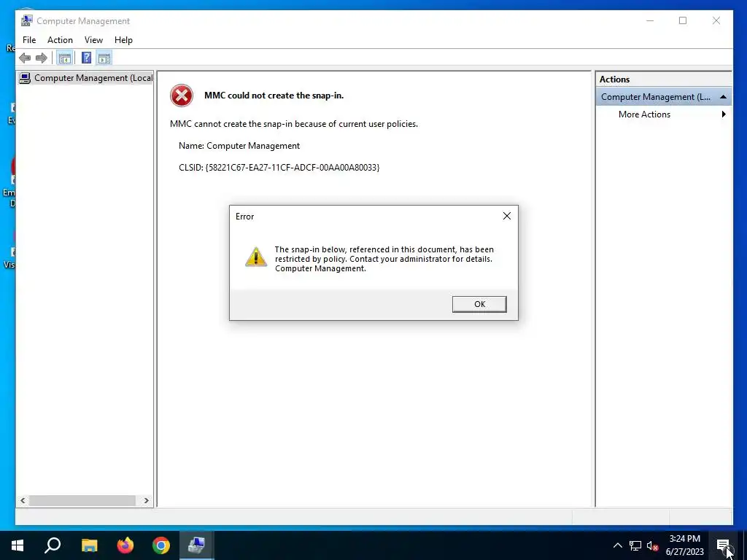The width and height of the screenshot is (747, 560).
Task: Launch Google Chrome from the taskbar
Action: (x=161, y=545)
